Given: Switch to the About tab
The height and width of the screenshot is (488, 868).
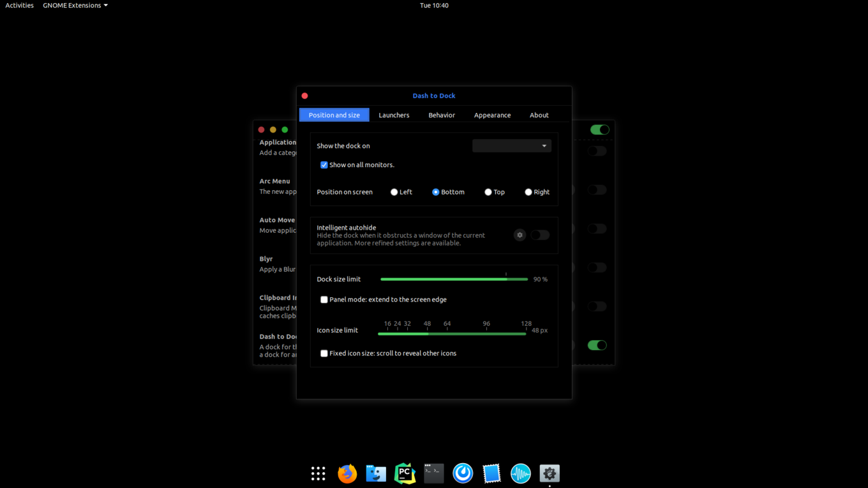Looking at the screenshot, I should pyautogui.click(x=539, y=115).
